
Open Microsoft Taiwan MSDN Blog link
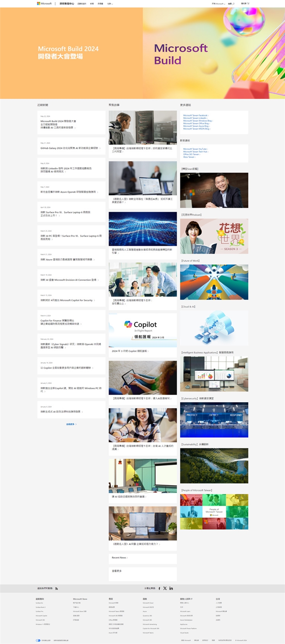(197, 129)
